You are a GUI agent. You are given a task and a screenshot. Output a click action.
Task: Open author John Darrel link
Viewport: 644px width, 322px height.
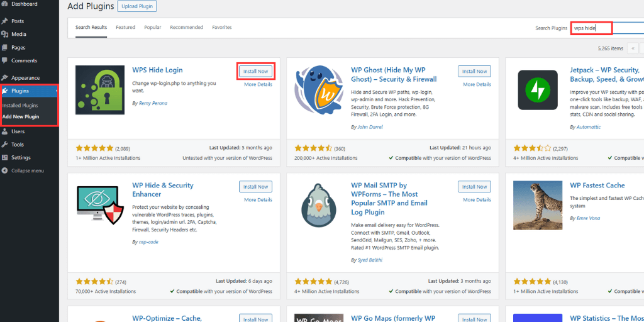point(370,127)
